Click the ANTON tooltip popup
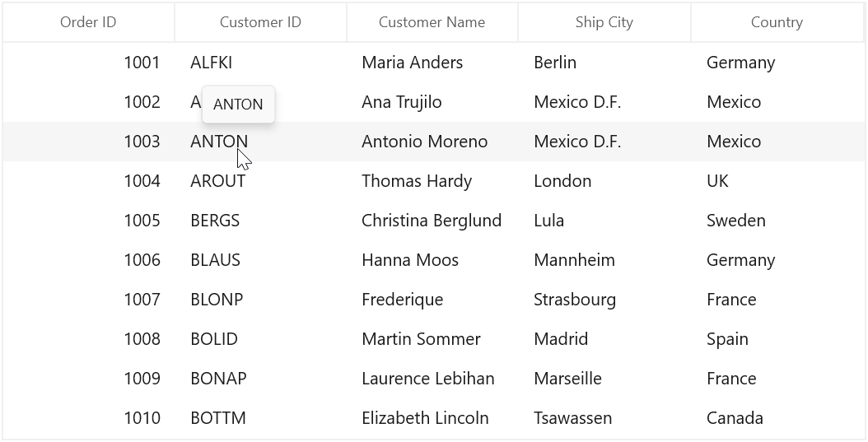Image resolution: width=868 pixels, height=442 pixels. tap(239, 104)
